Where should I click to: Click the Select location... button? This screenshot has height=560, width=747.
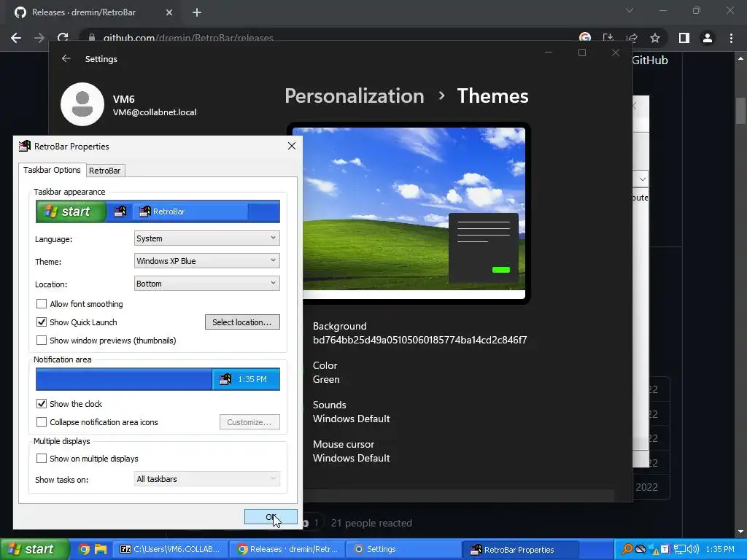tap(242, 322)
